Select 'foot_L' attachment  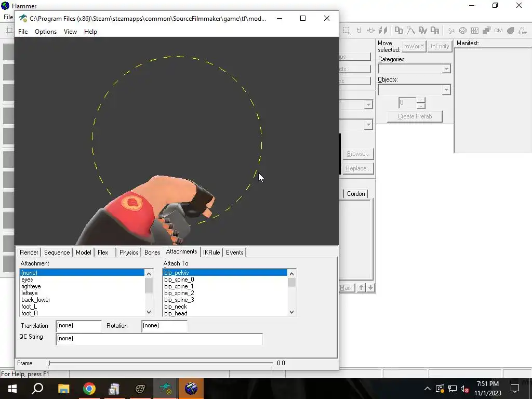(82, 307)
